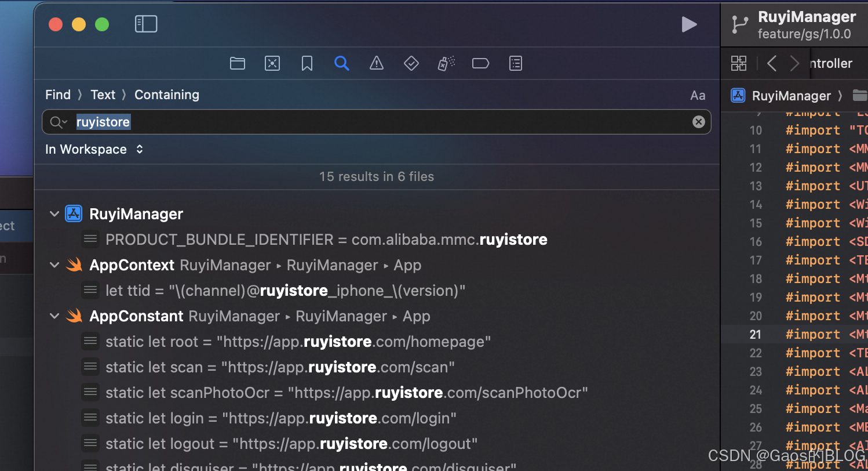
Task: Click the RuyiManager scheme title
Action: (x=807, y=17)
